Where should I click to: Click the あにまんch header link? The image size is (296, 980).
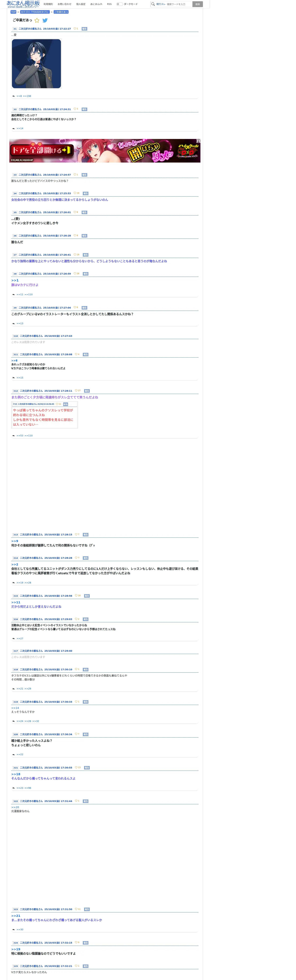[96, 4]
